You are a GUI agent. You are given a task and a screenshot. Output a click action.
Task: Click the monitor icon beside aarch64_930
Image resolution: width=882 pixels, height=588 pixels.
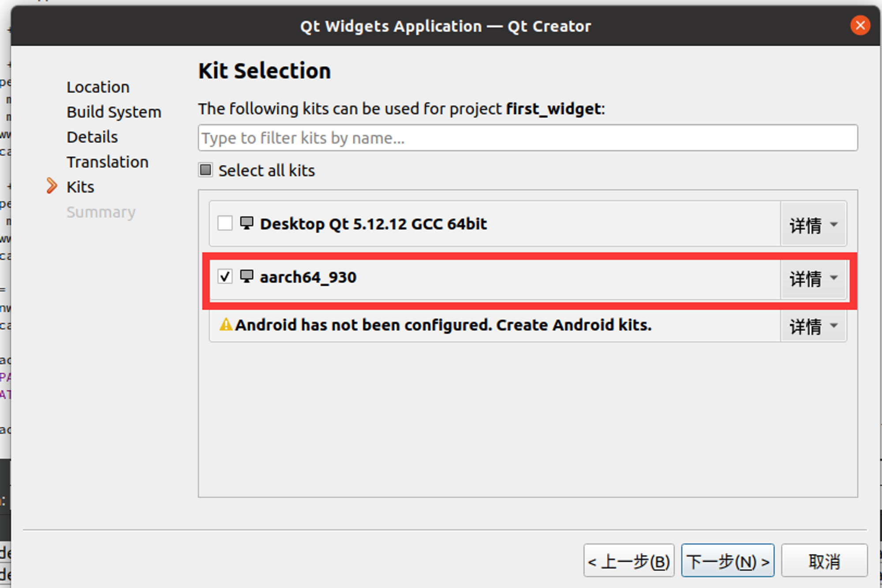(x=247, y=277)
